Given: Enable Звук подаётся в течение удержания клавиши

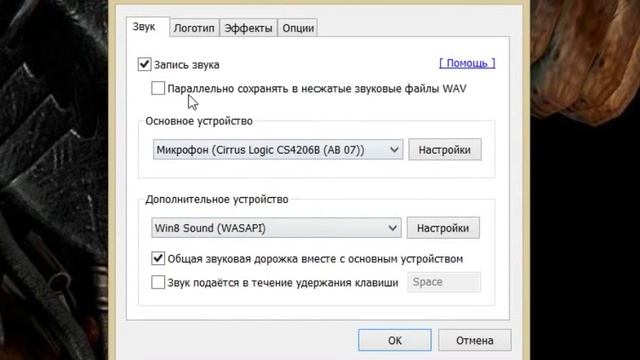Looking at the screenshot, I should click(158, 282).
